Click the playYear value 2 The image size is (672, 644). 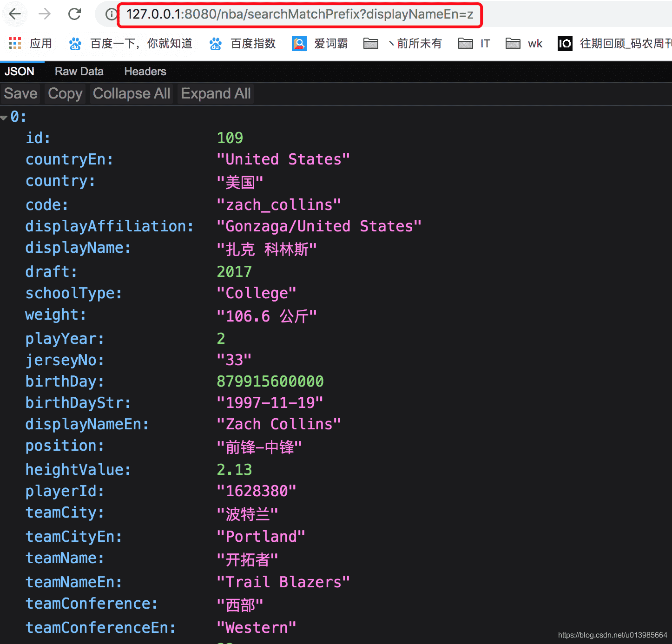coord(221,339)
